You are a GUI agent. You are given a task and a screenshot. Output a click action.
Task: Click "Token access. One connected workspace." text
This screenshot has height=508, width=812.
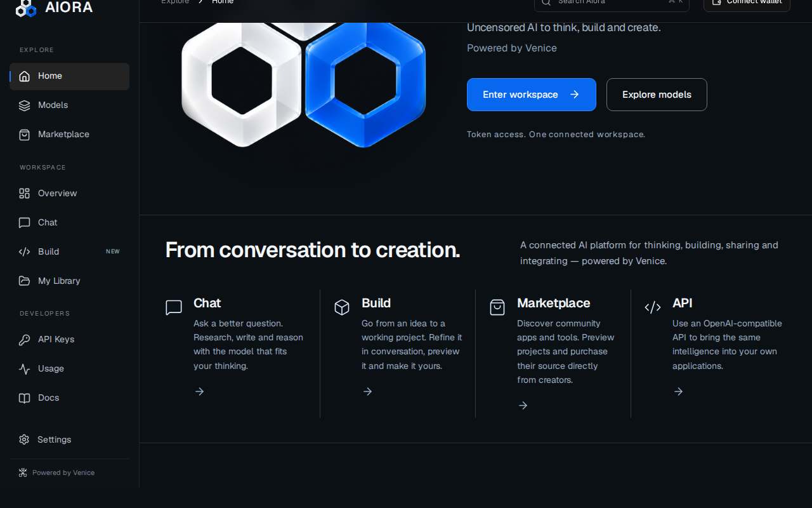[x=556, y=135]
